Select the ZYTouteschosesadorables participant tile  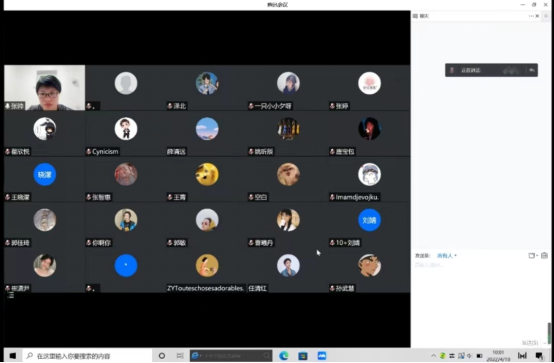pos(207,270)
